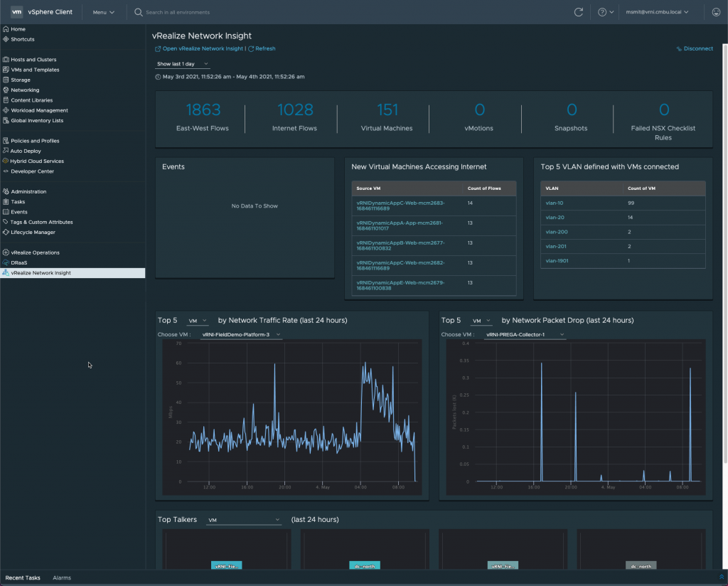Click the Refresh link below the title

pos(262,48)
